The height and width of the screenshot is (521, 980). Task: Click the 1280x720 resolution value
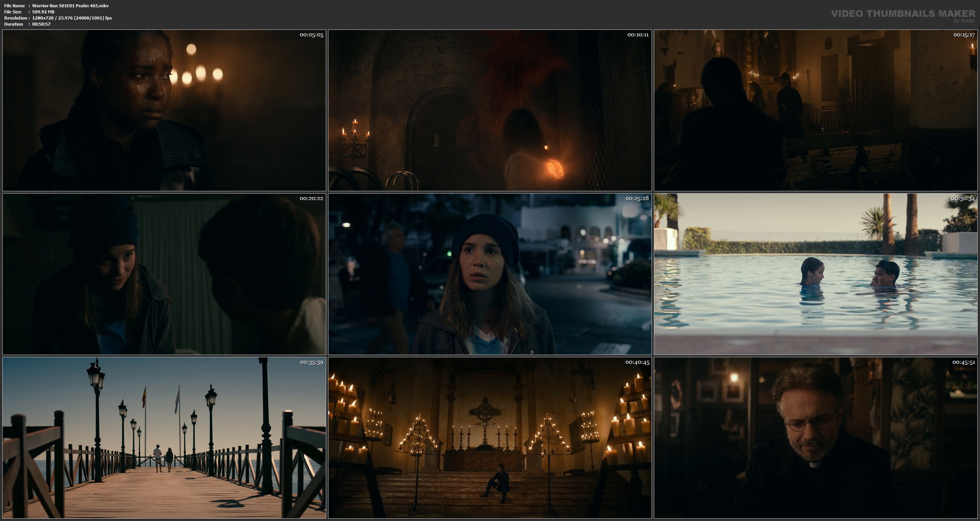[43, 18]
